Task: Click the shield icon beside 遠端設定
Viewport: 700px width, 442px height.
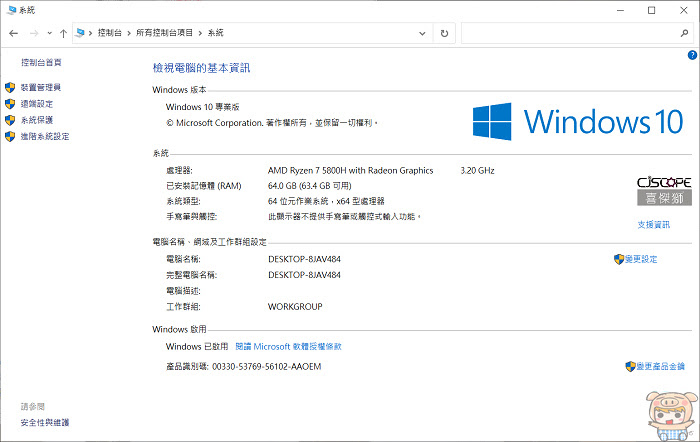Action: pyautogui.click(x=10, y=104)
